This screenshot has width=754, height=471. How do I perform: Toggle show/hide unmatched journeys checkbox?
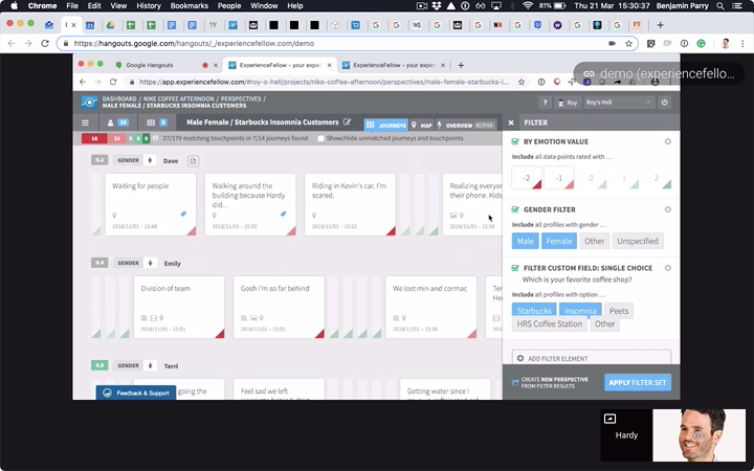321,139
